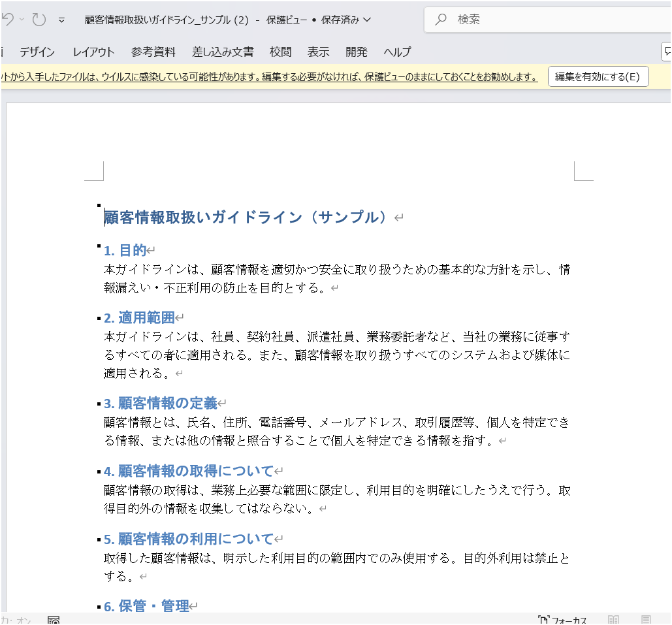Open the デザイン ribbon tab
Screen dimensions: 672x625
[x=37, y=52]
